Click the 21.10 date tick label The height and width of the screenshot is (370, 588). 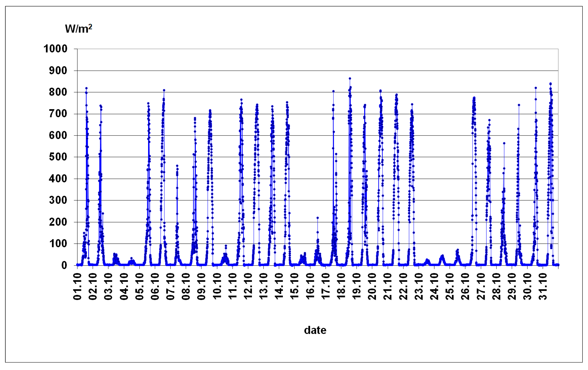pyautogui.click(x=387, y=287)
